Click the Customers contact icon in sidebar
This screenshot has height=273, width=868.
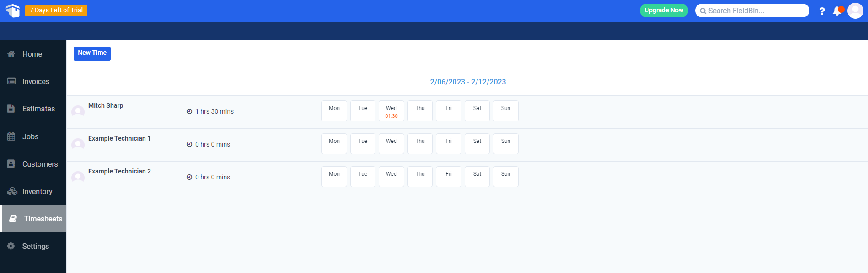(11, 164)
